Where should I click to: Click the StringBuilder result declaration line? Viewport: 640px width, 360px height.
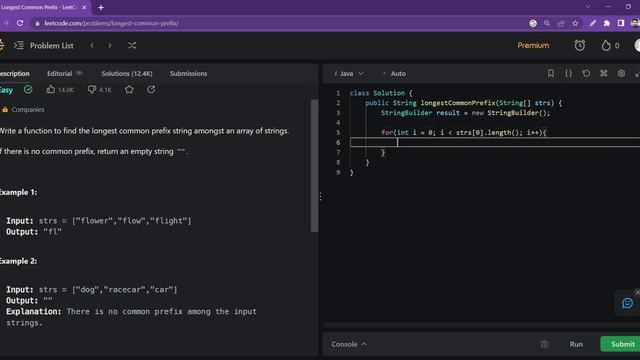coord(465,113)
